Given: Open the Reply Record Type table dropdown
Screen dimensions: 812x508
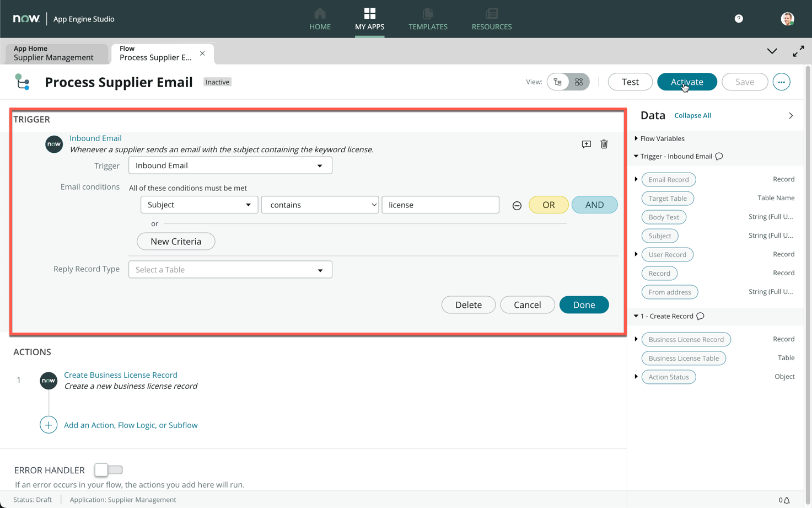Looking at the screenshot, I should click(x=230, y=270).
